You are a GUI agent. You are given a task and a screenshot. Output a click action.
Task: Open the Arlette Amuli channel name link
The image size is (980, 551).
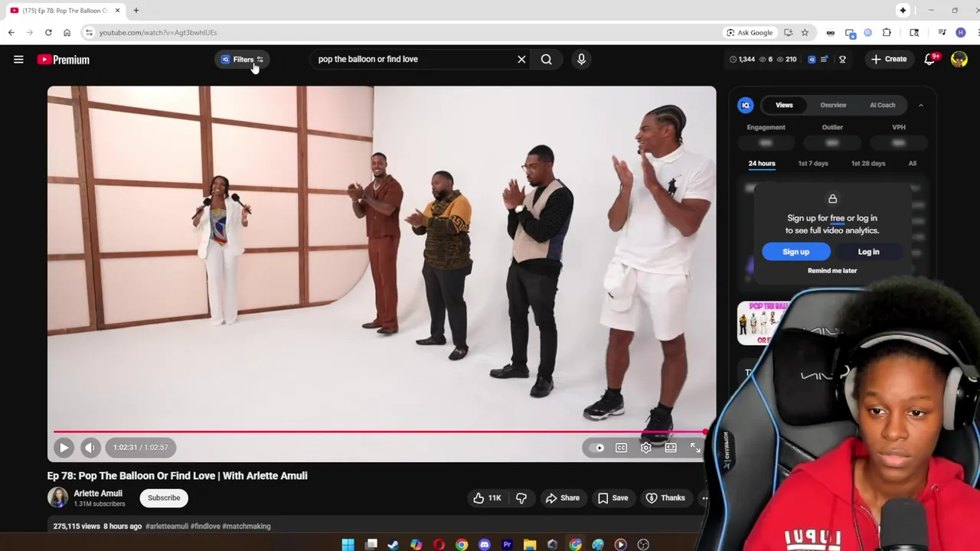pos(98,494)
